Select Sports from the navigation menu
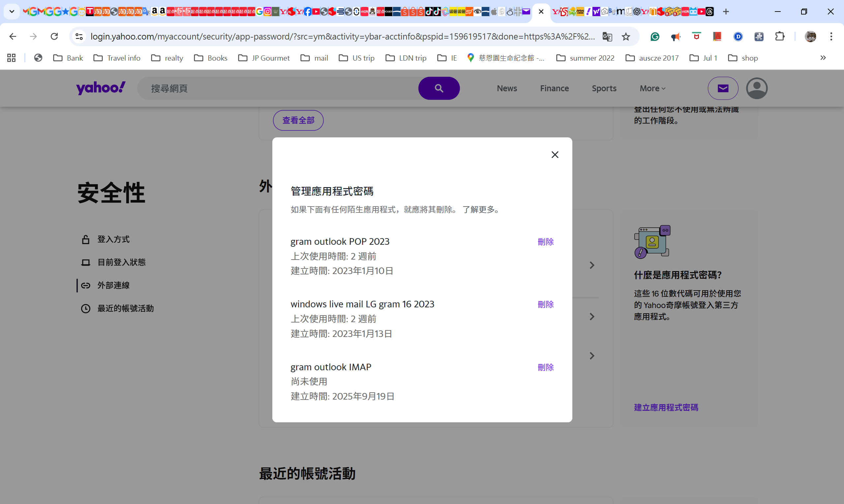 (604, 88)
